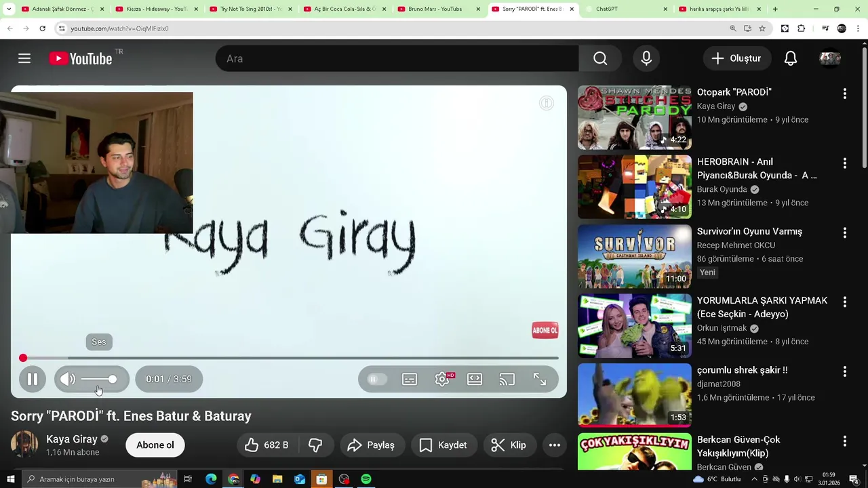Enter full screen mode
Screen dimensions: 868x488
click(540, 379)
